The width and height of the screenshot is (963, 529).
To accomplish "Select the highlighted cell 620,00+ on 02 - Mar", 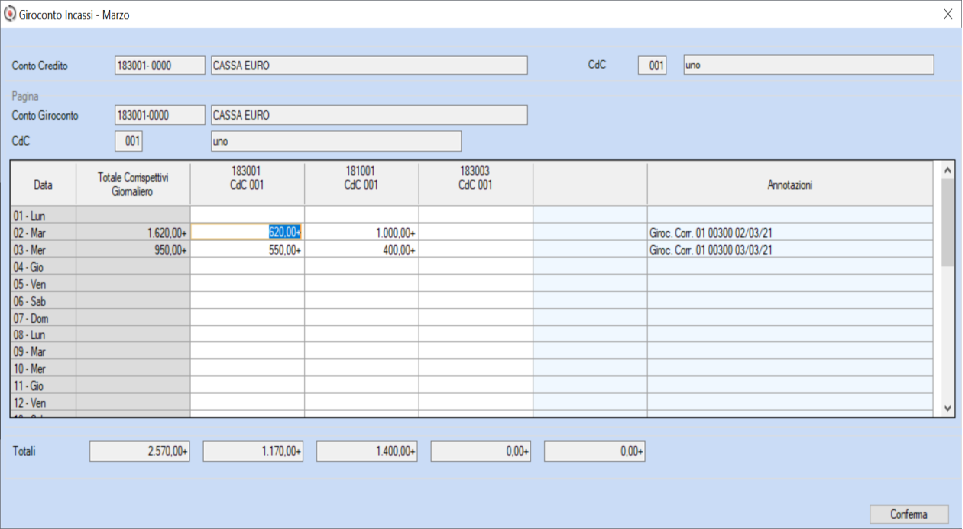I will pyautogui.click(x=247, y=232).
